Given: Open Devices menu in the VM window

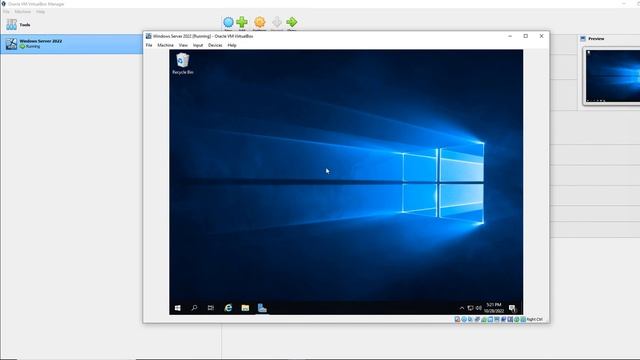Looking at the screenshot, I should point(215,45).
